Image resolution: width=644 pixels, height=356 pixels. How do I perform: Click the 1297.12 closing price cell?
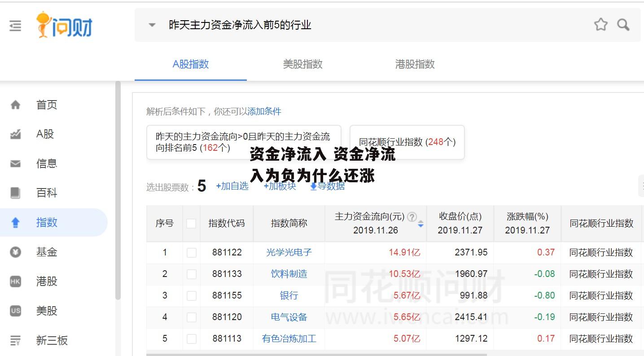pyautogui.click(x=471, y=339)
